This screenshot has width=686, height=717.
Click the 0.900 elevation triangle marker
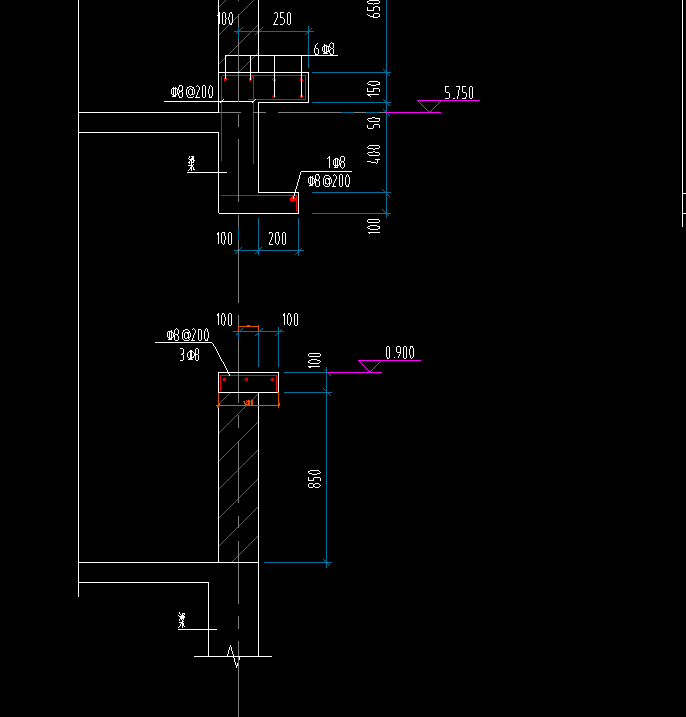(370, 366)
